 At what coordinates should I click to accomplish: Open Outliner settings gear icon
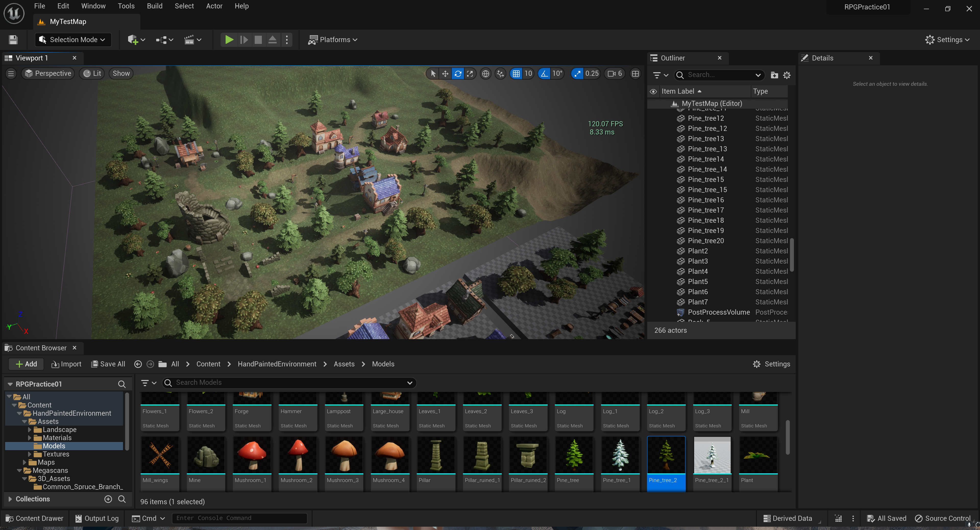point(787,75)
